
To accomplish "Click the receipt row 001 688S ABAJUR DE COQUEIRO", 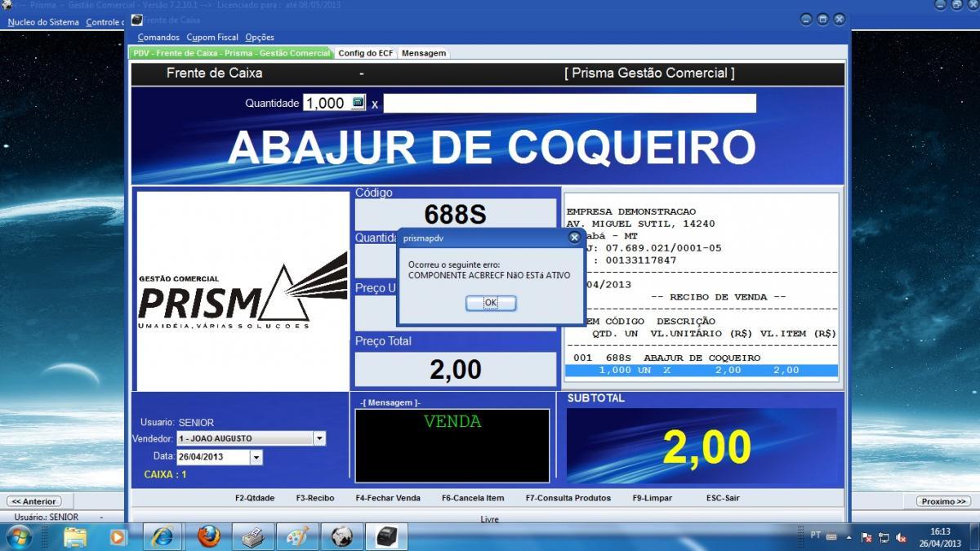I will [667, 358].
